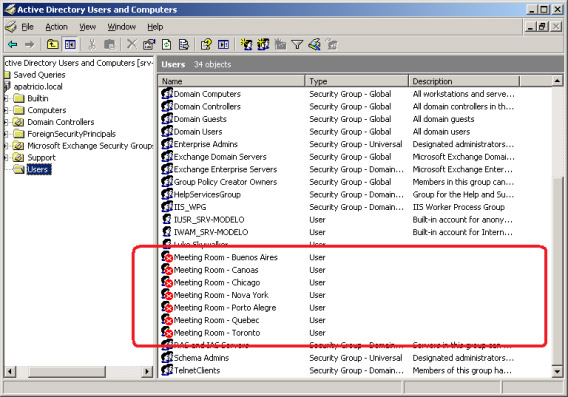Screen dimensions: 568x397
Task: Click the Create new organizational unit icon
Action: point(280,45)
